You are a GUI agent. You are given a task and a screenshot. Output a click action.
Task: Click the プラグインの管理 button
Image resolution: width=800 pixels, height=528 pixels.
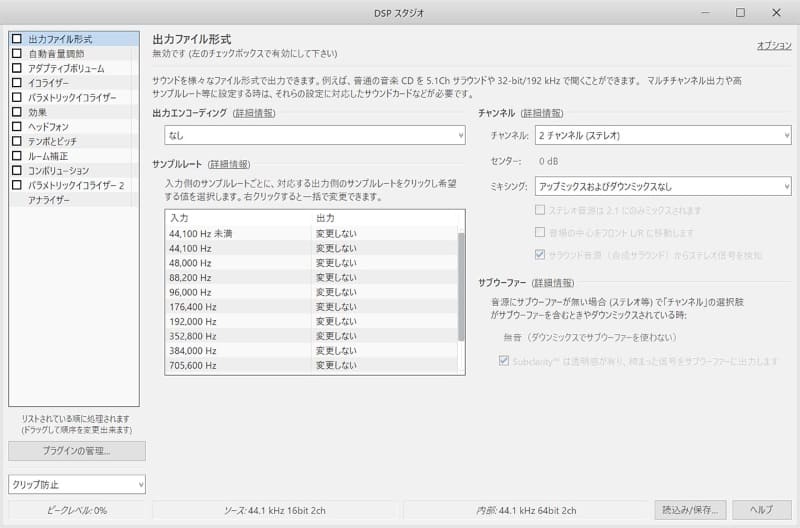coord(77,451)
